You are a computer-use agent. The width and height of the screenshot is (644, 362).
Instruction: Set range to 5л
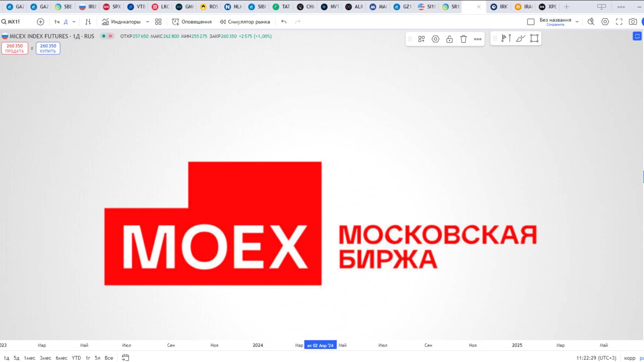[x=97, y=358]
